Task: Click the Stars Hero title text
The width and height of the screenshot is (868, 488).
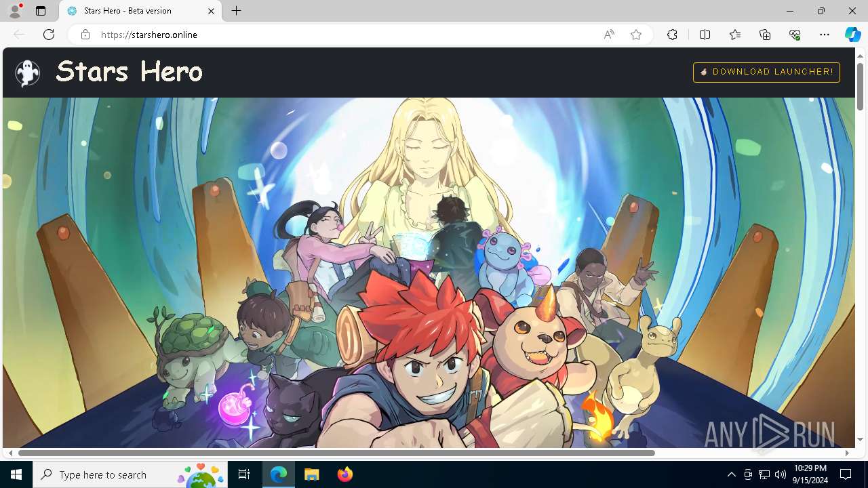Action: (x=129, y=71)
